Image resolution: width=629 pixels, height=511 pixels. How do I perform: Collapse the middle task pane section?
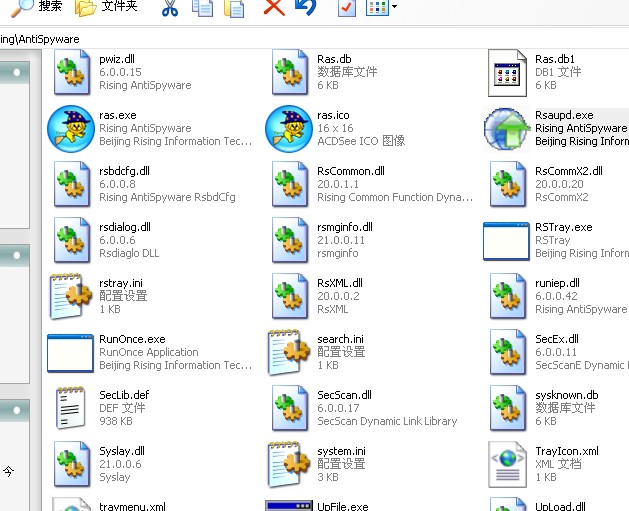(16, 255)
